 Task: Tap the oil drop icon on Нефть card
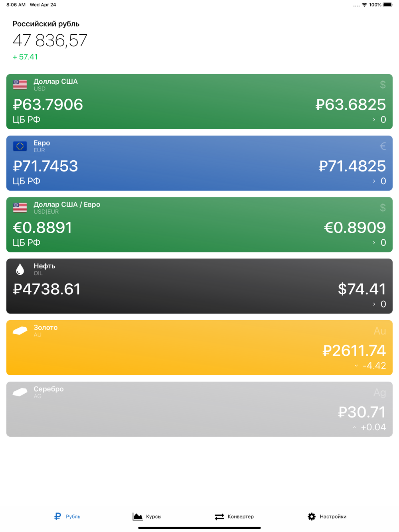point(20,270)
